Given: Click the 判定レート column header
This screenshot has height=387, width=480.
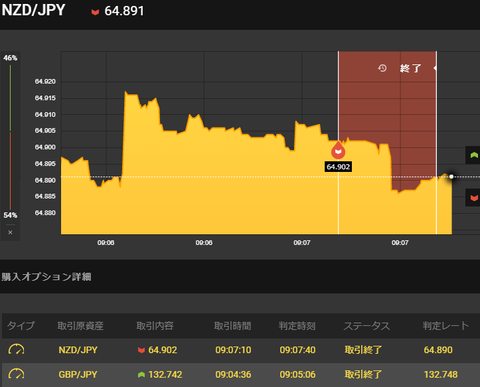Looking at the screenshot, I should tap(446, 326).
